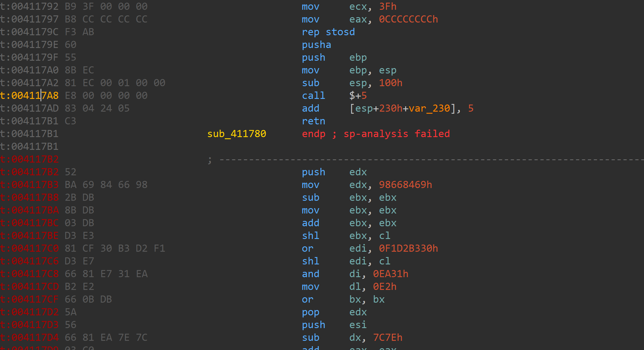The height and width of the screenshot is (350, 644).
Task: Click the retn instruction
Action: (313, 121)
